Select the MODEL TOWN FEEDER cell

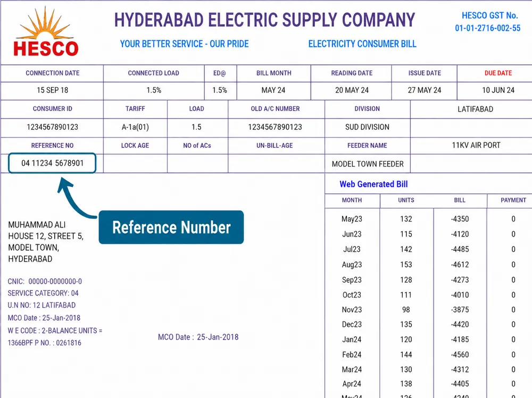pyautogui.click(x=368, y=164)
